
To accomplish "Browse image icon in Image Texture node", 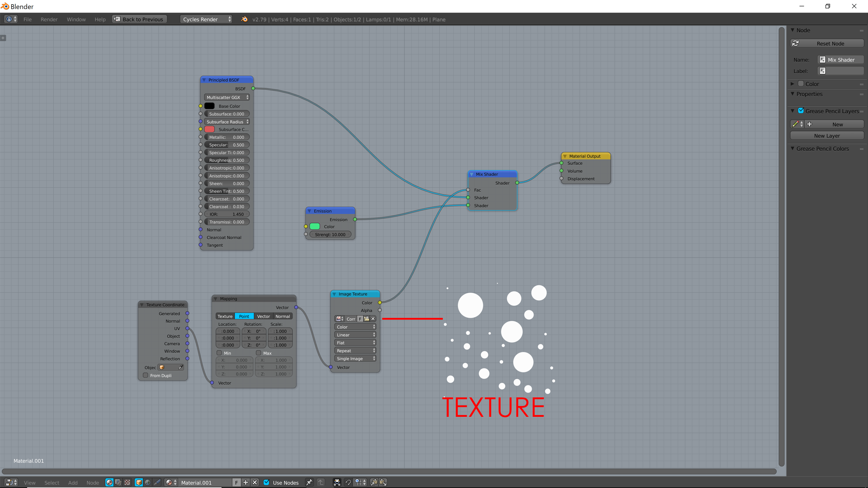I will click(x=339, y=319).
